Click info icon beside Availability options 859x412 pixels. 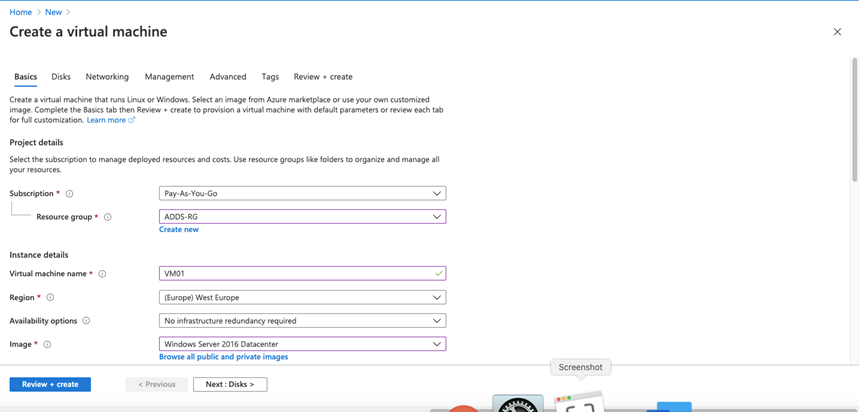[86, 321]
